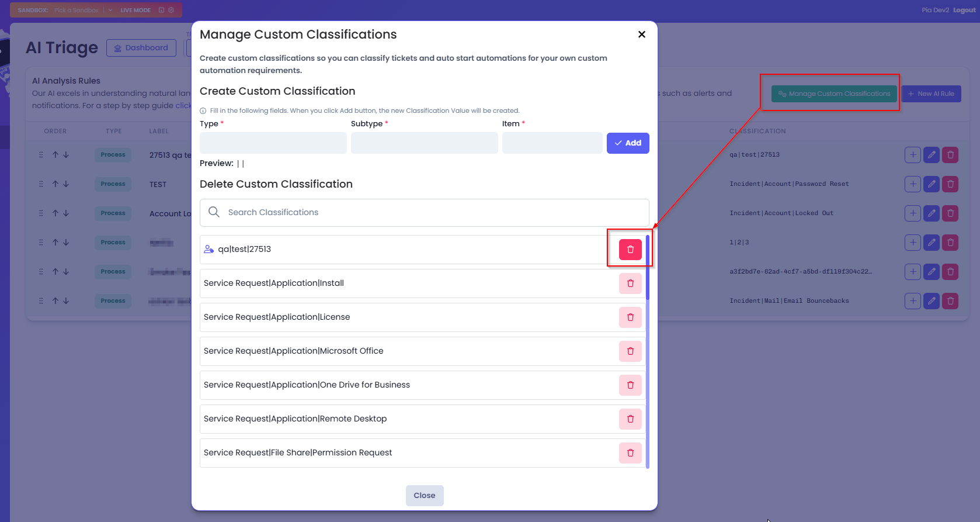This screenshot has height=522, width=980.
Task: Click user icon beside qa|test|27513
Action: click(x=208, y=249)
